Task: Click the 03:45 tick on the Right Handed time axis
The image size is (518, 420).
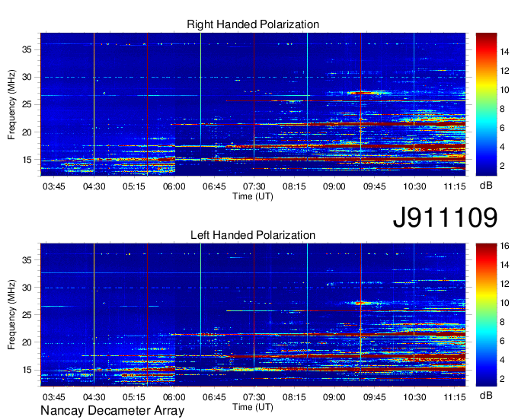Action: (54, 186)
